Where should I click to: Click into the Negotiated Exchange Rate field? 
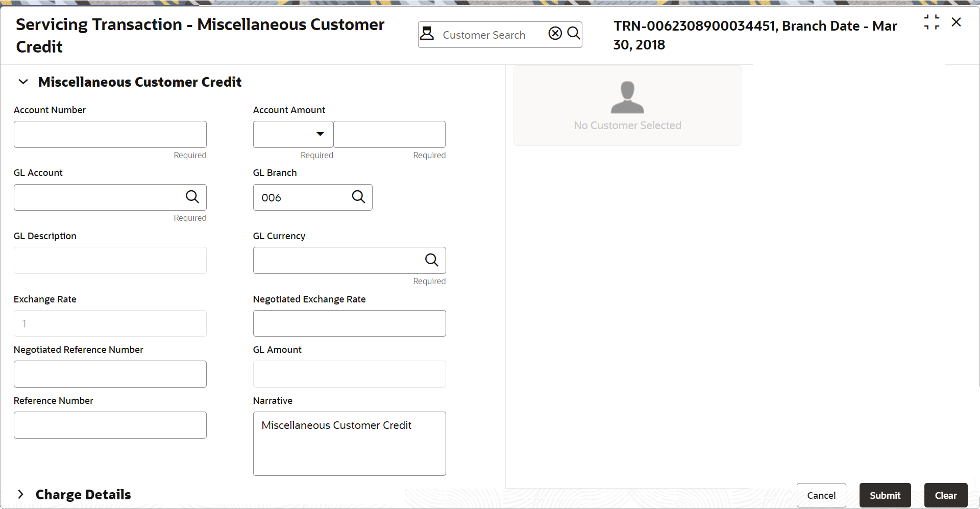[349, 323]
